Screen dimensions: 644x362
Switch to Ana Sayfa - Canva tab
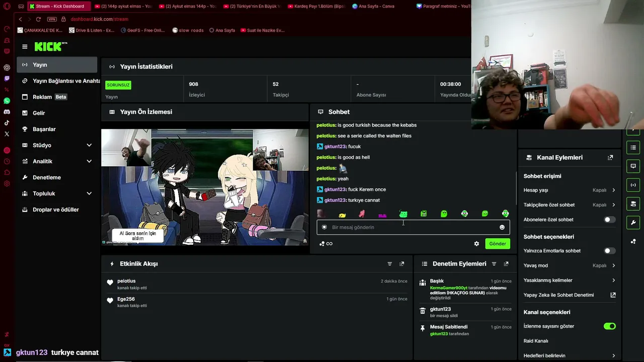[x=376, y=6]
